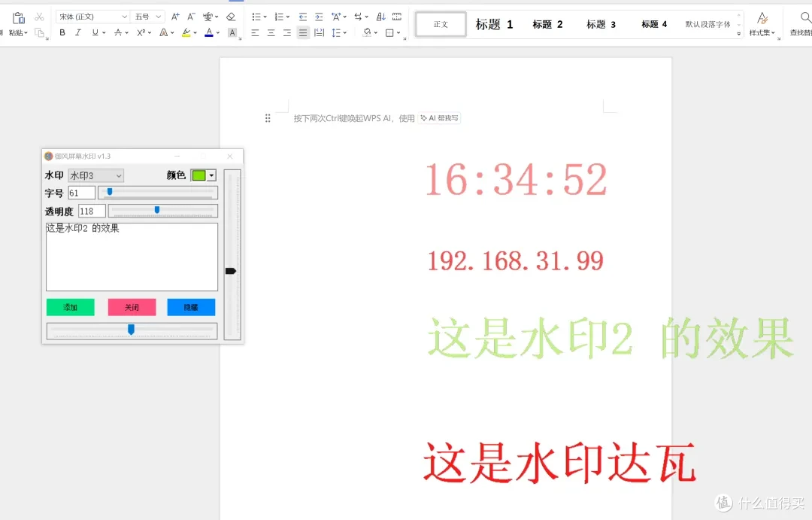Click Chinese layout A icon
This screenshot has height=520, width=812.
click(x=336, y=17)
